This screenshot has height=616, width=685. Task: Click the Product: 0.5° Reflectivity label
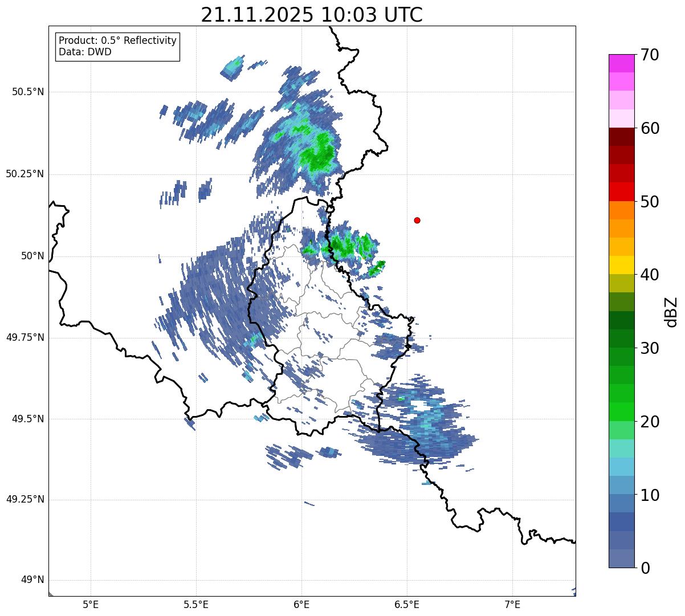click(117, 41)
